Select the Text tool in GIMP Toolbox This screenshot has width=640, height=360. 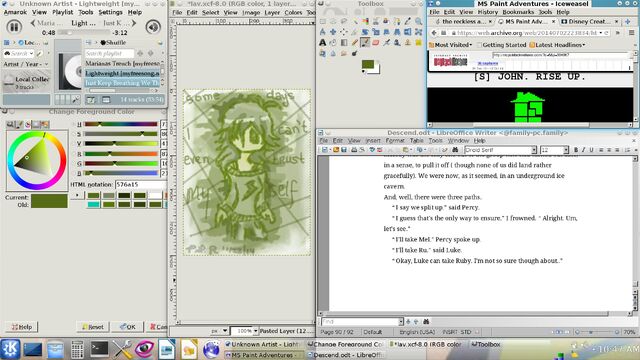pos(322,42)
